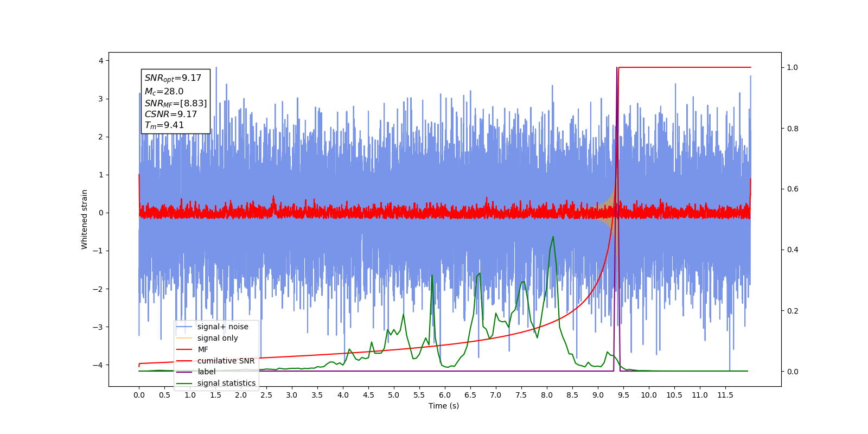868x434 pixels.
Task: Click left y-axis tick label 3
Action: click(101, 99)
